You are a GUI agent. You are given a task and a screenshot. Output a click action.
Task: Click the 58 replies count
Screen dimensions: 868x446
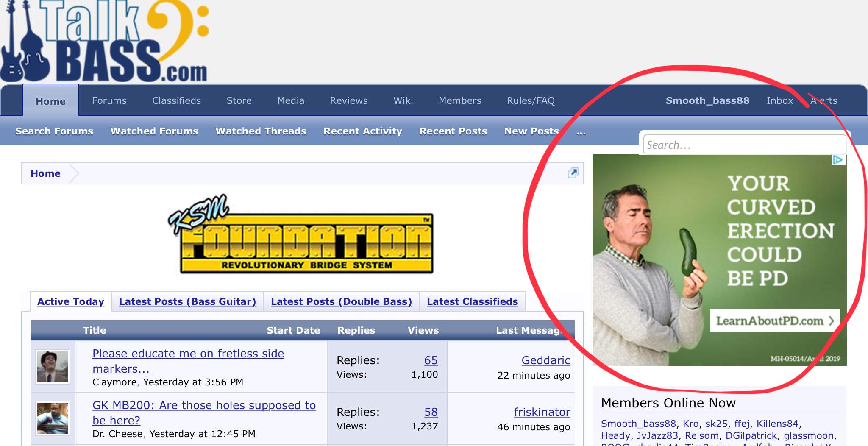[431, 412]
